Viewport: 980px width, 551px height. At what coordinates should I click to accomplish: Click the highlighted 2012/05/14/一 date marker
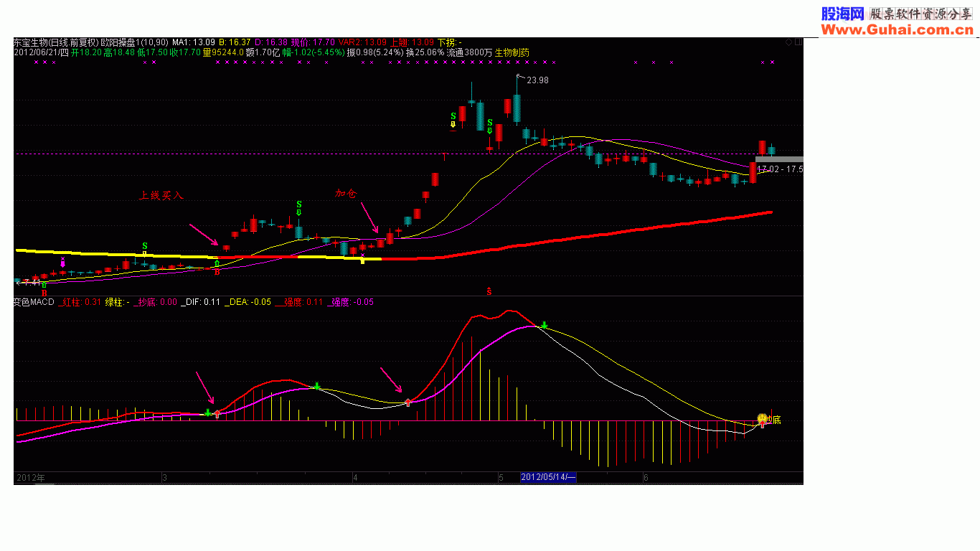pos(548,477)
